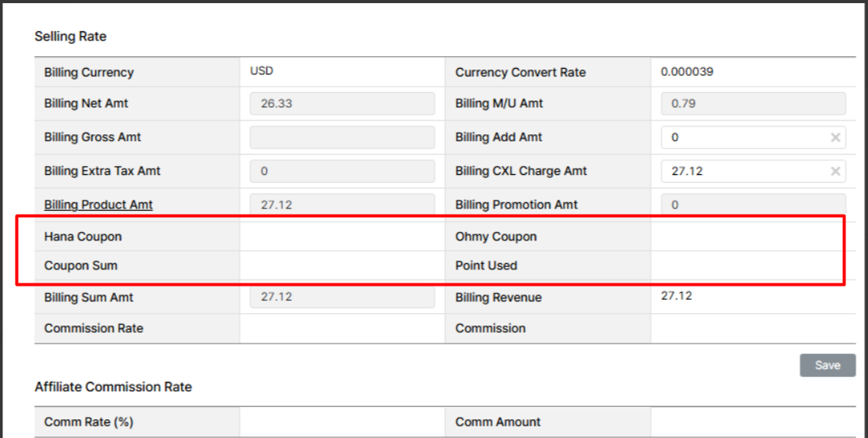Click into the Billing CXL Charge Amt field

[743, 171]
